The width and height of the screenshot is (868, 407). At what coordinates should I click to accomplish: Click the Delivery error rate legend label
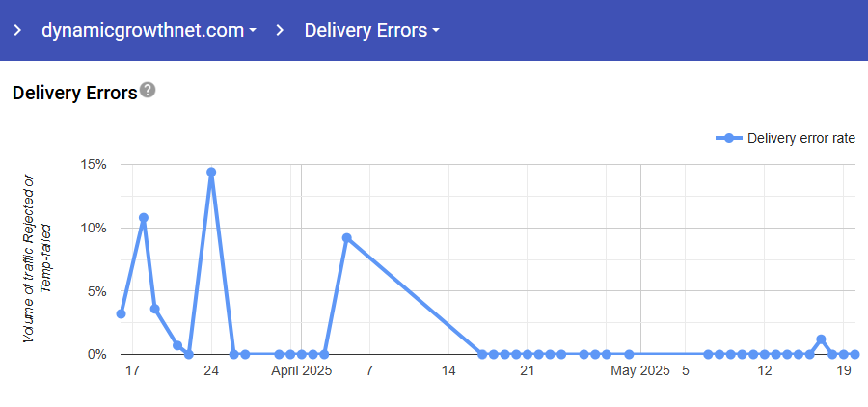(800, 138)
